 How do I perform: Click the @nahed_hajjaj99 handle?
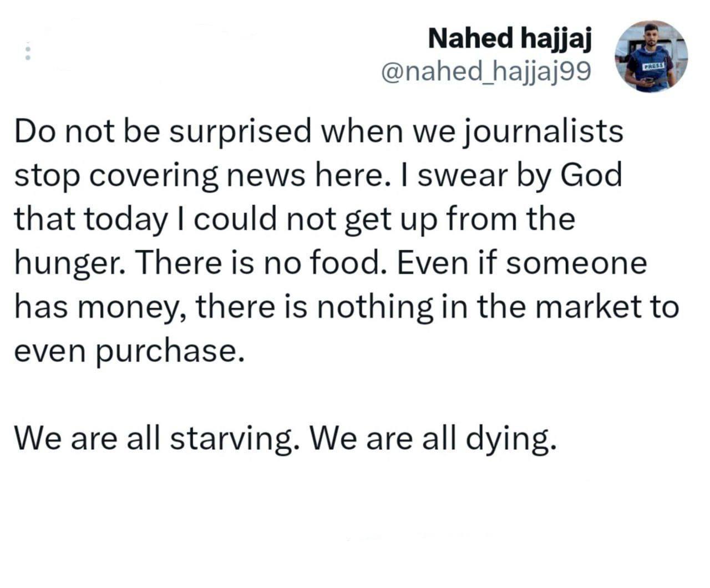[486, 72]
